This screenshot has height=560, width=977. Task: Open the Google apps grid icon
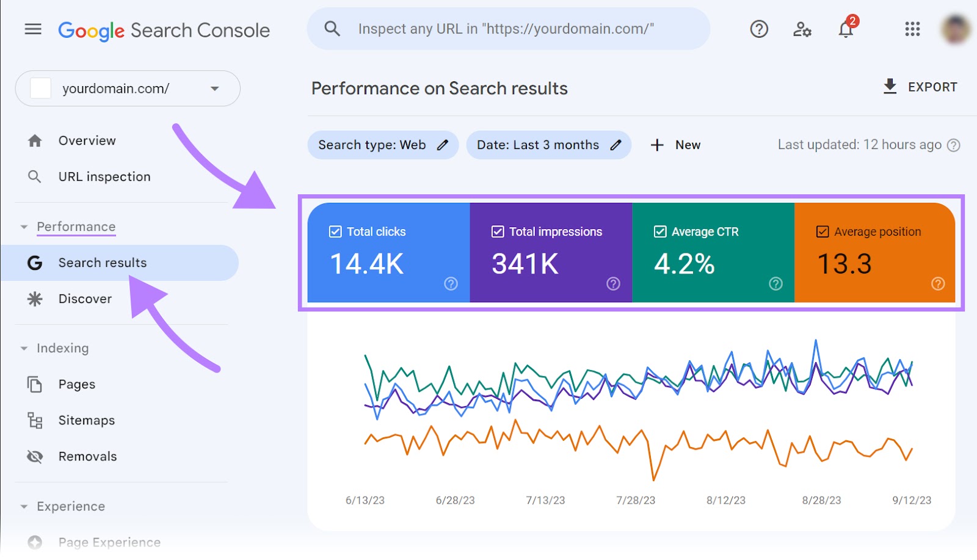pyautogui.click(x=911, y=29)
